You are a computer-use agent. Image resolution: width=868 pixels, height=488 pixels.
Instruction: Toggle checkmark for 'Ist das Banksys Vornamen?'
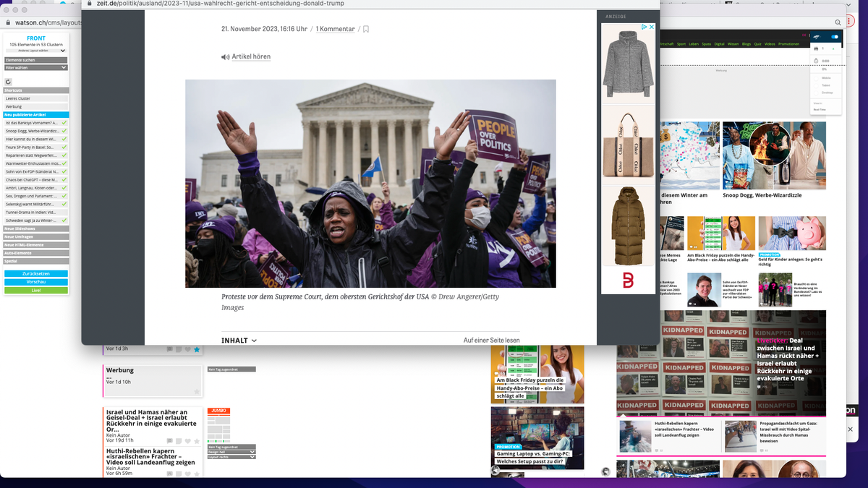tap(64, 123)
